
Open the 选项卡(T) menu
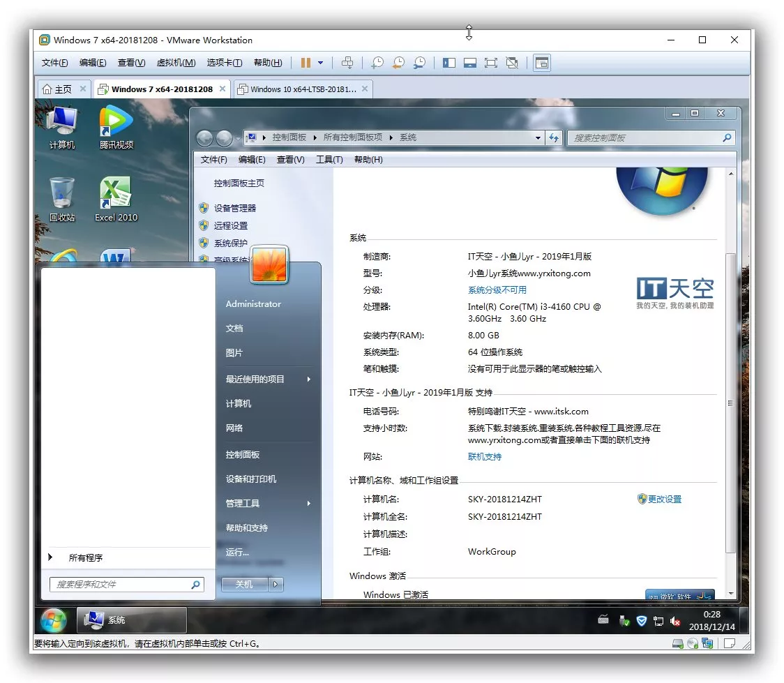click(x=224, y=63)
